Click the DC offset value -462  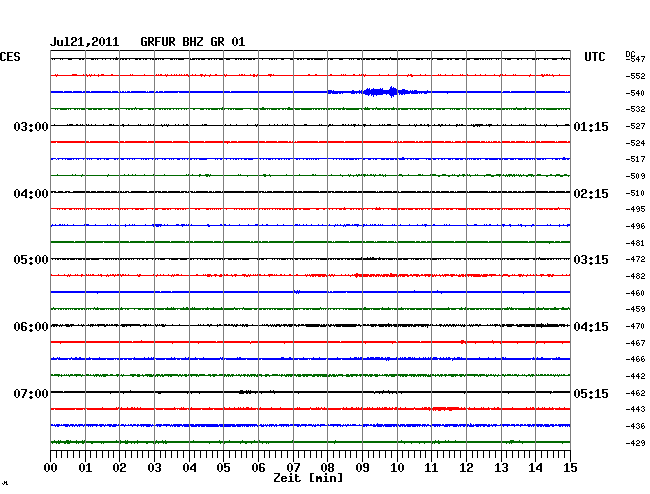(x=635, y=393)
